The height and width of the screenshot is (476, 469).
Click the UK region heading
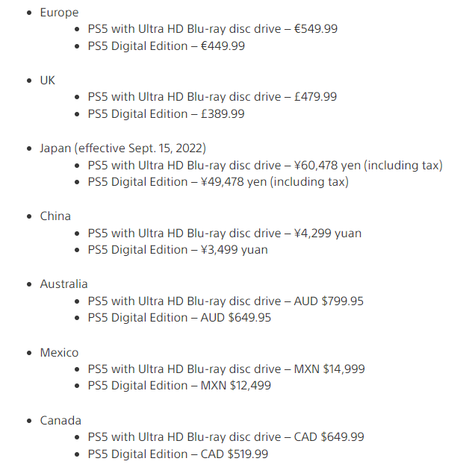pos(47,81)
